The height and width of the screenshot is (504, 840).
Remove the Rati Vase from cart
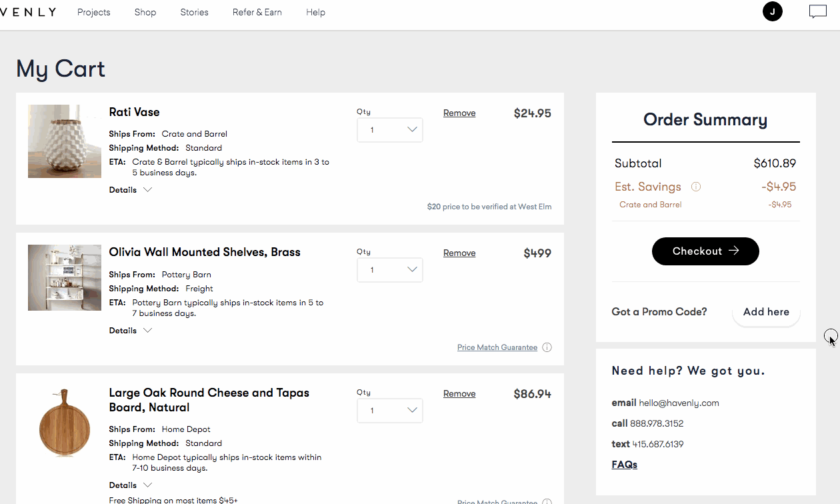pyautogui.click(x=459, y=113)
